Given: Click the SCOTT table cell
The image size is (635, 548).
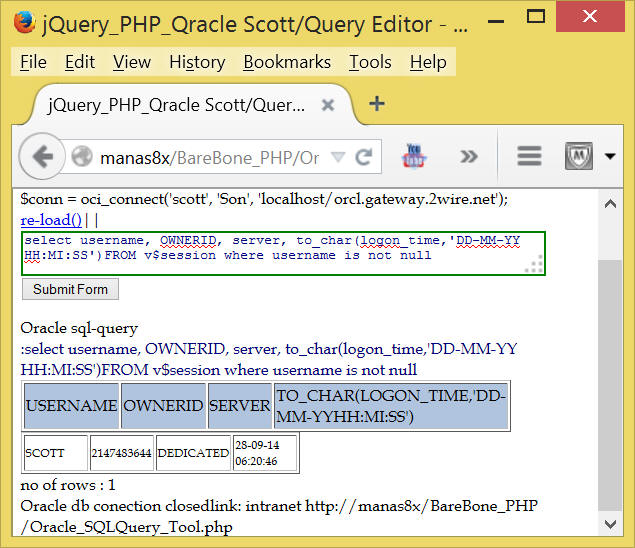Looking at the screenshot, I should pos(56,453).
